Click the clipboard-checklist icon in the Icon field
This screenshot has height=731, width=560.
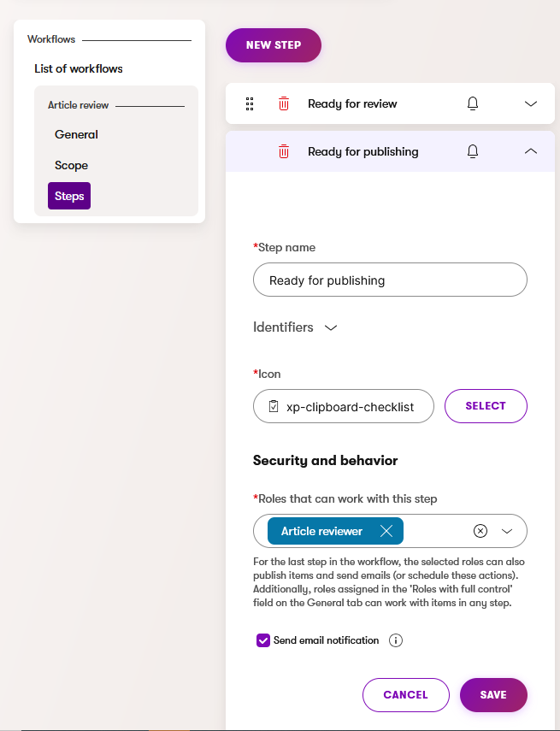pos(274,407)
